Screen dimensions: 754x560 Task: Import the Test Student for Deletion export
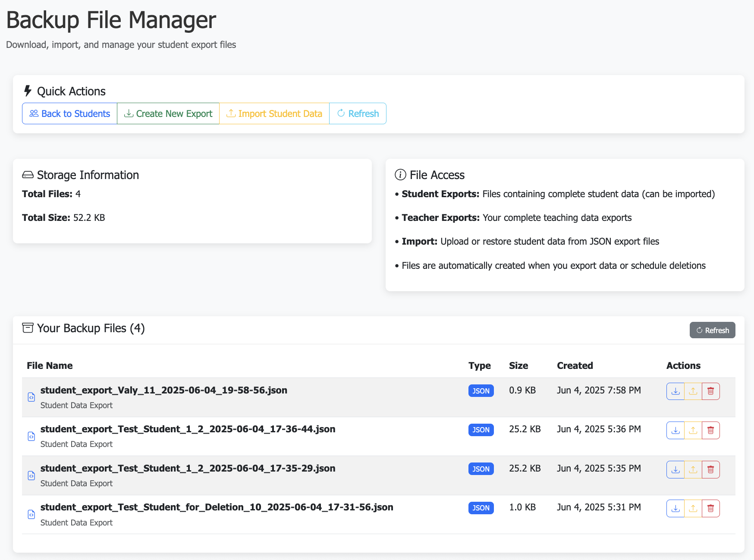(x=693, y=508)
